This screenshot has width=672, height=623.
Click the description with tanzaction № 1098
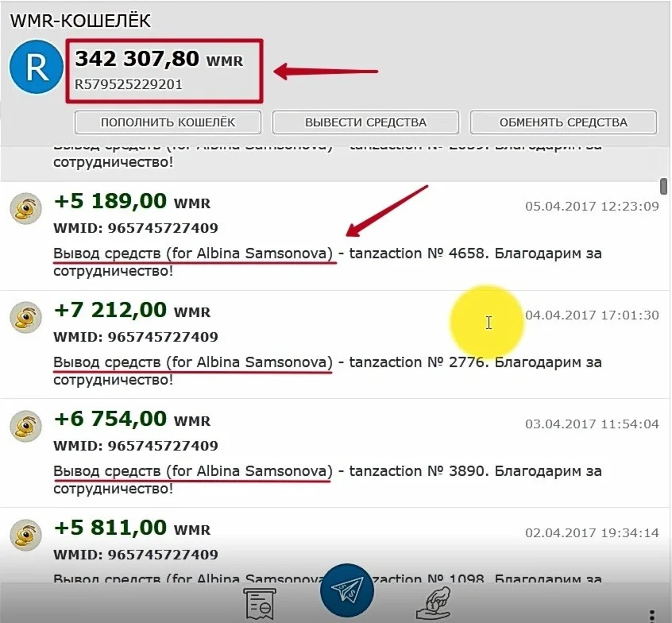click(x=327, y=578)
